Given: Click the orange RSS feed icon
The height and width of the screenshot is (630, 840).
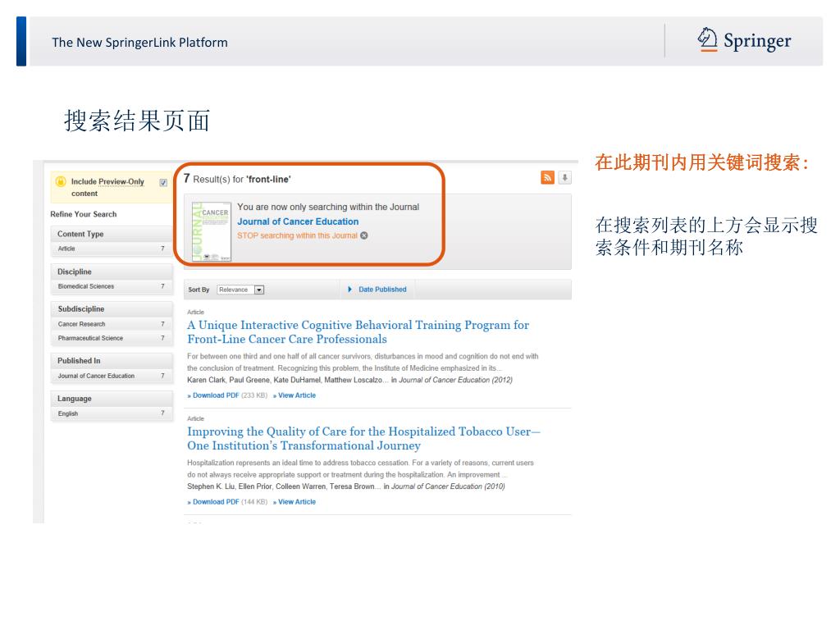Looking at the screenshot, I should pyautogui.click(x=547, y=178).
